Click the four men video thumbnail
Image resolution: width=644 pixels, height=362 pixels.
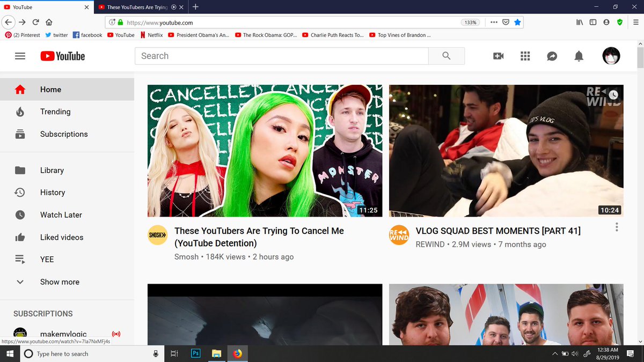(506, 315)
